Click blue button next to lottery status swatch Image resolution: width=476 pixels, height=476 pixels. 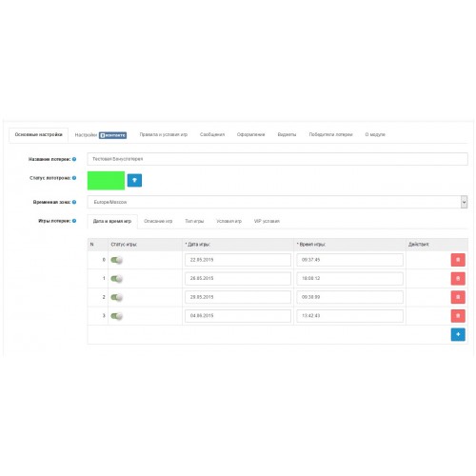pos(134,180)
